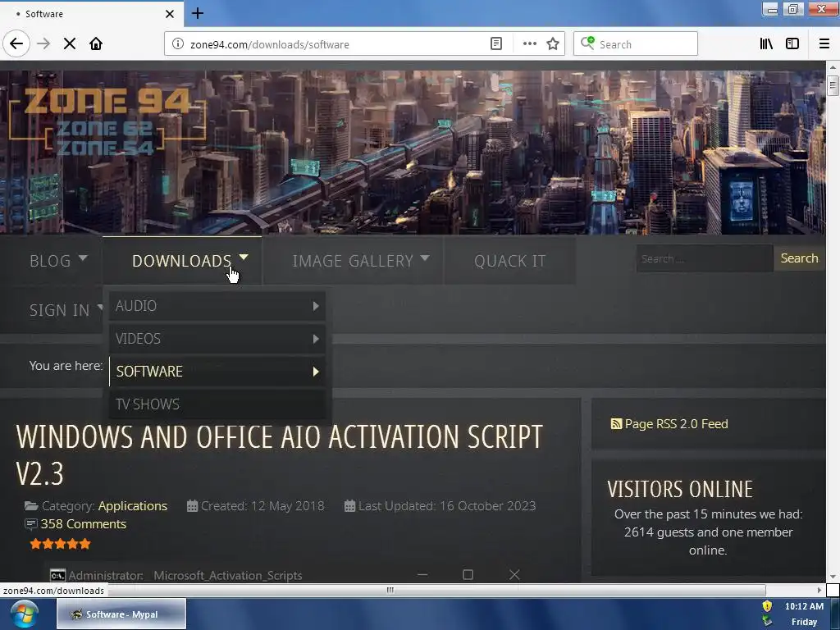Click the taskbar clock showing 10:12 AM

(804, 606)
